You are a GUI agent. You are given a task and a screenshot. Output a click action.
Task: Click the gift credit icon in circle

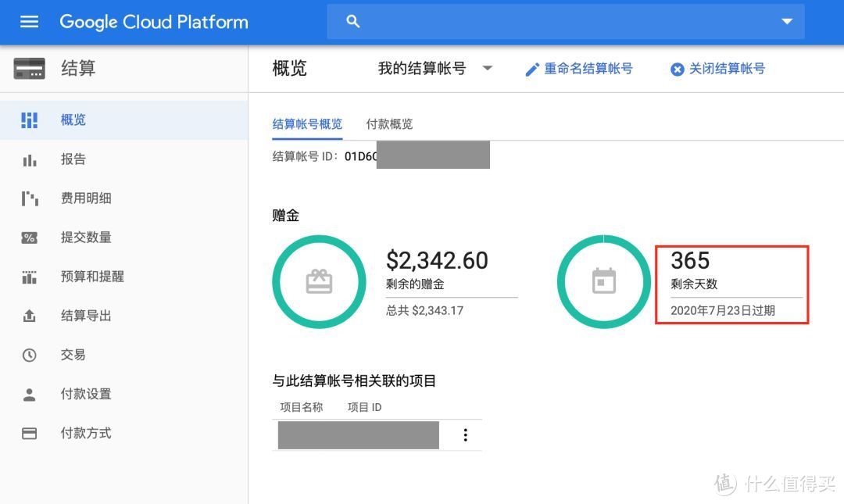319,281
